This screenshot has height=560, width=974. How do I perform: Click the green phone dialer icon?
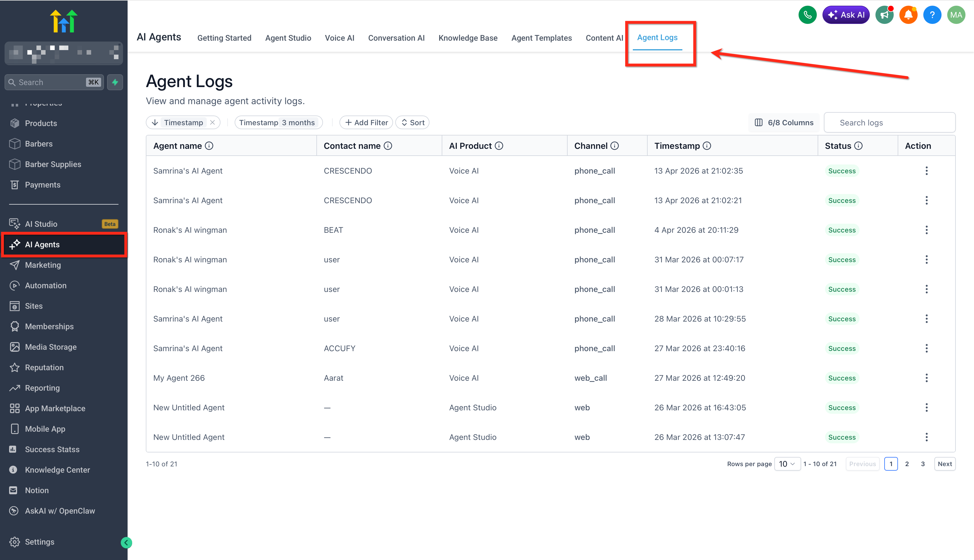pyautogui.click(x=807, y=15)
